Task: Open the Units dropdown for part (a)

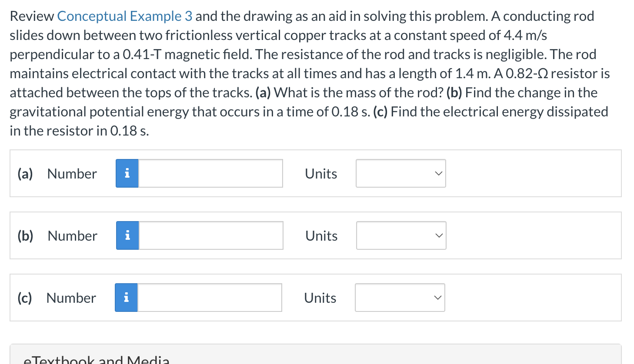Action: [400, 173]
